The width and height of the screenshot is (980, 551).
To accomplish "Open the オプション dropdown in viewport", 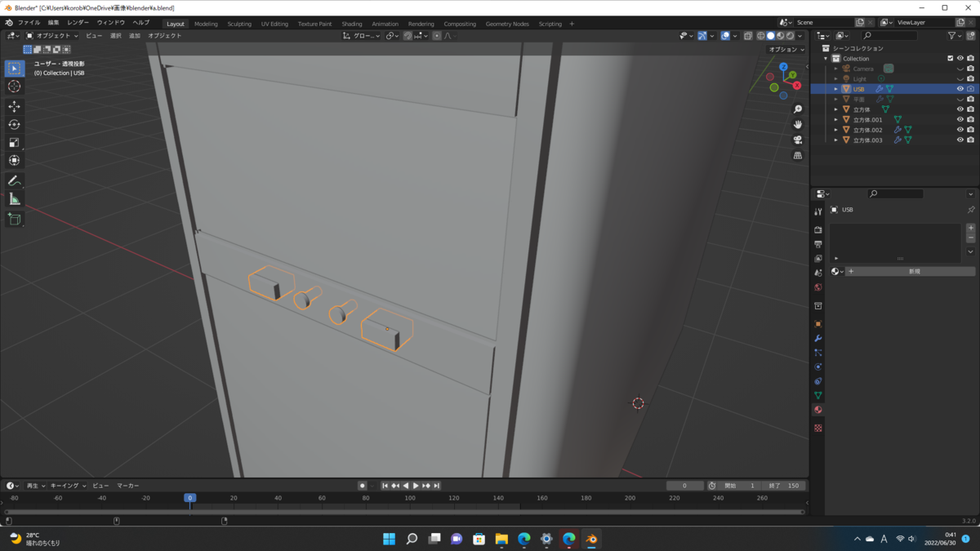I will 786,49.
